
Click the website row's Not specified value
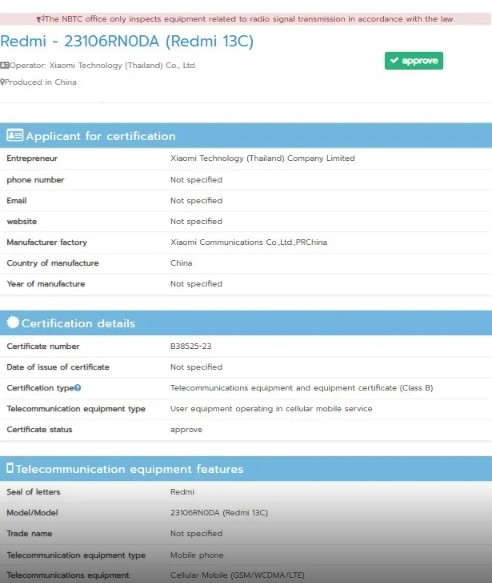click(196, 222)
